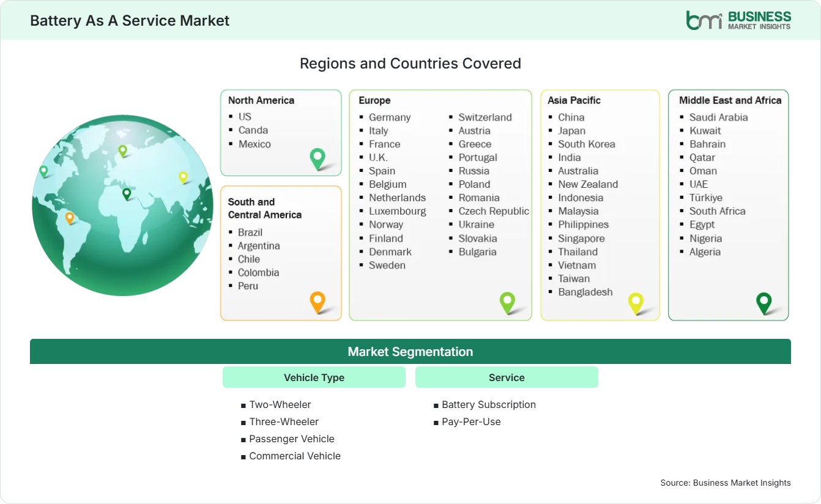Click the green pin on globe's left edge
The height and width of the screenshot is (504, 821).
point(43,171)
